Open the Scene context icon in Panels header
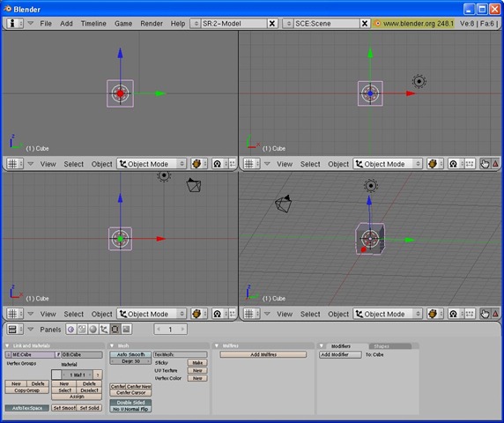Screen dimensions: 504x423 pos(126,329)
